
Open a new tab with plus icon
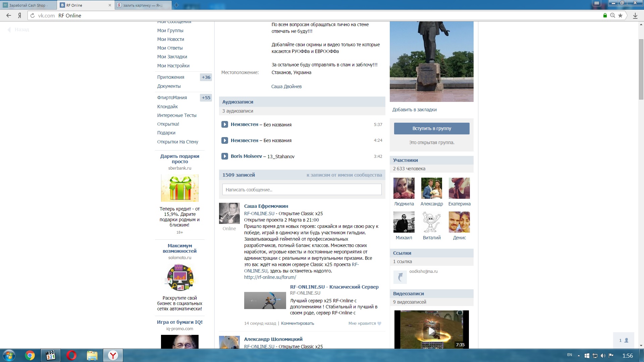[x=176, y=5]
